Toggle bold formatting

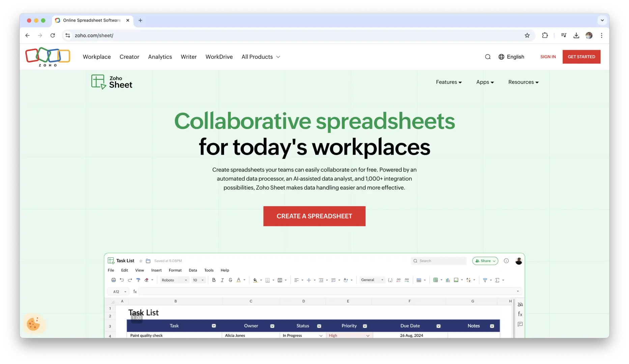tap(214, 280)
